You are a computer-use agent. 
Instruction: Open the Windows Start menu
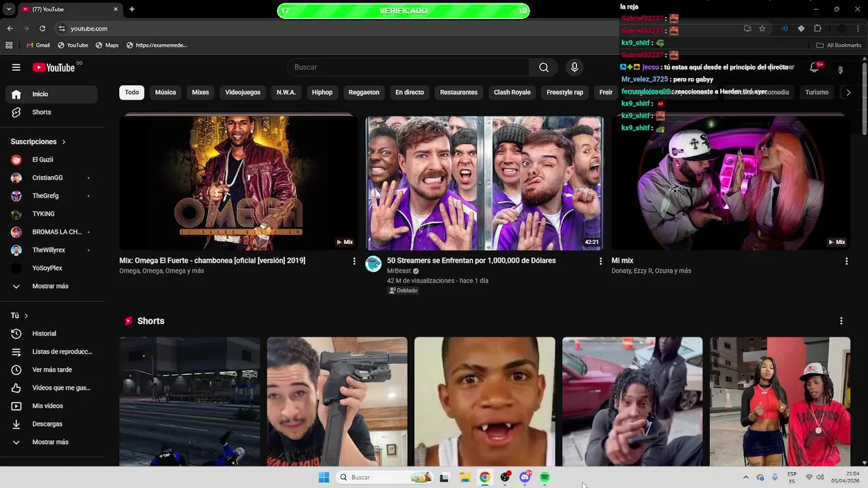coord(324,477)
